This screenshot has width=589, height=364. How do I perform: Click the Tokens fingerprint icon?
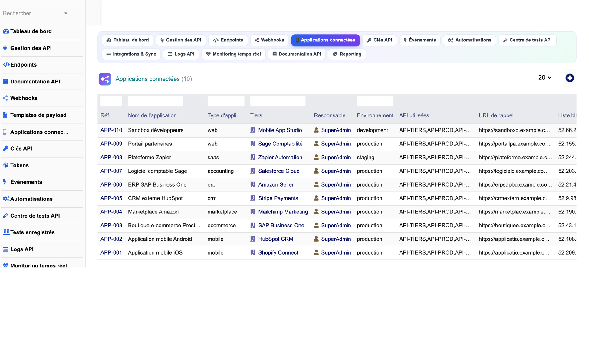point(5,165)
